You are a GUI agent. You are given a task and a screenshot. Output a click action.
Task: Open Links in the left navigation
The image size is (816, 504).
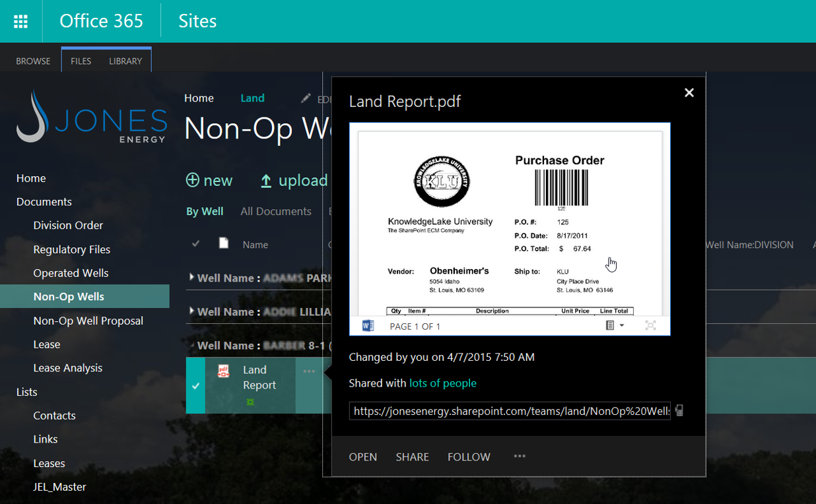click(x=46, y=439)
